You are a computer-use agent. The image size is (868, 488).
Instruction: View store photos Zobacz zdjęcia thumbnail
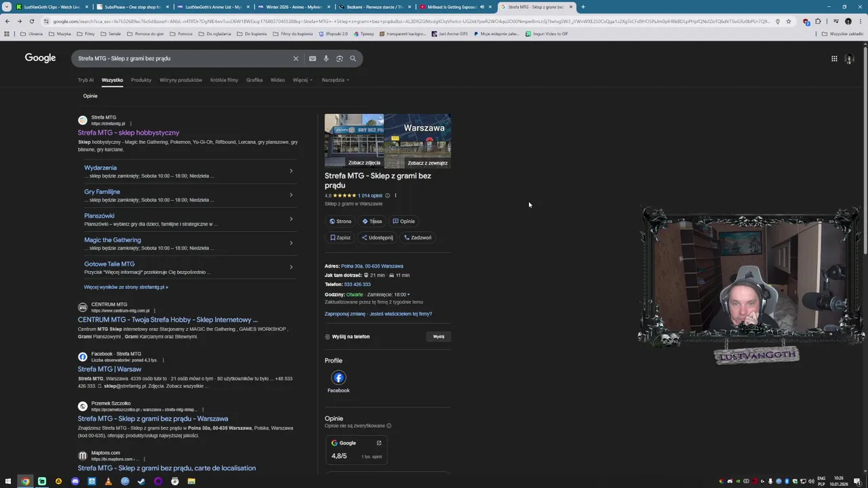354,140
